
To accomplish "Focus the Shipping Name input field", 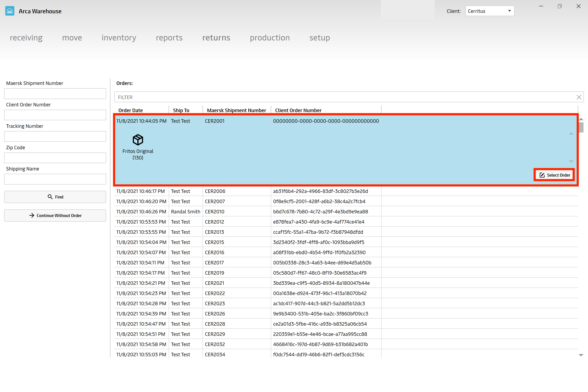I will point(55,179).
